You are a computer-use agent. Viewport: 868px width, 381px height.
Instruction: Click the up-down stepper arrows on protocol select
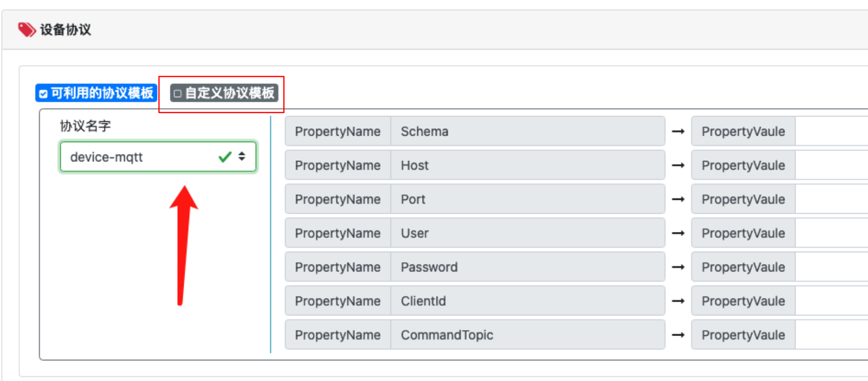(x=242, y=156)
